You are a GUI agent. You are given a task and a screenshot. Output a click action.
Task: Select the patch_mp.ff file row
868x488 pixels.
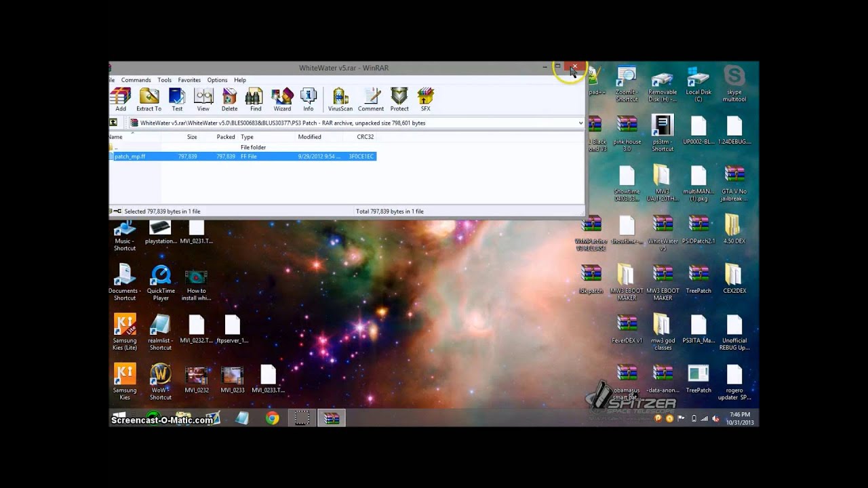[243, 157]
